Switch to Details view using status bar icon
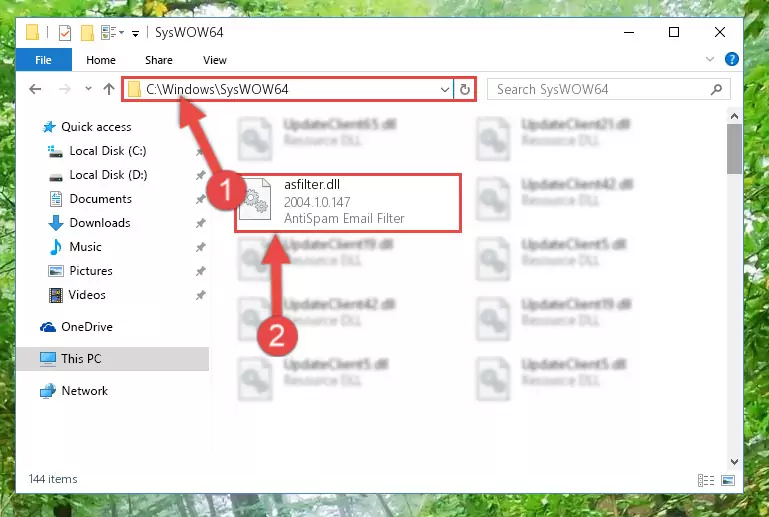769x517 pixels. [x=706, y=480]
